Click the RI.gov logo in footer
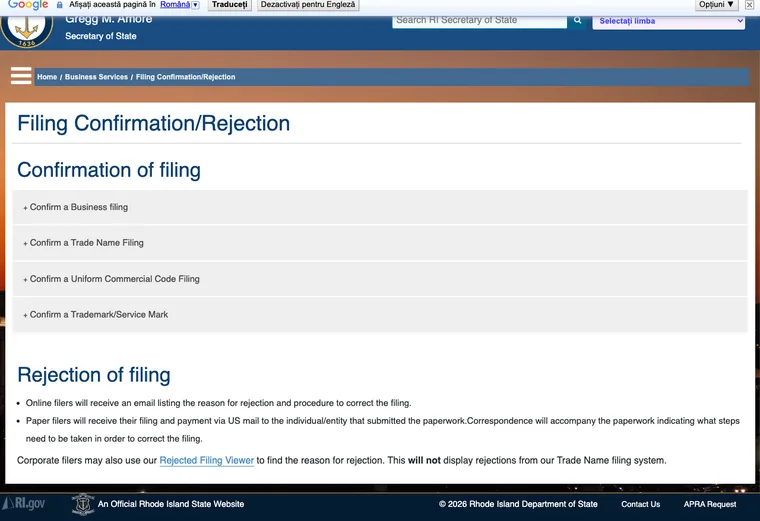 (x=24, y=504)
